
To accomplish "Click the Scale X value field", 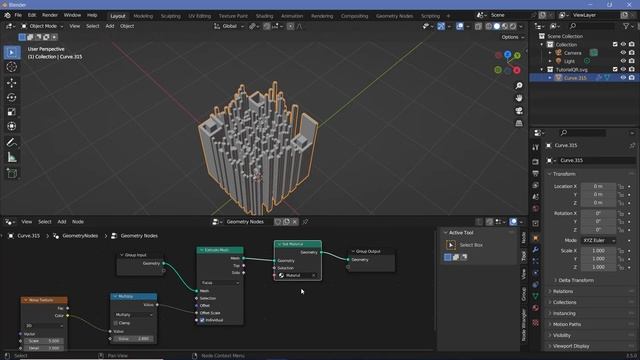I will [598, 251].
